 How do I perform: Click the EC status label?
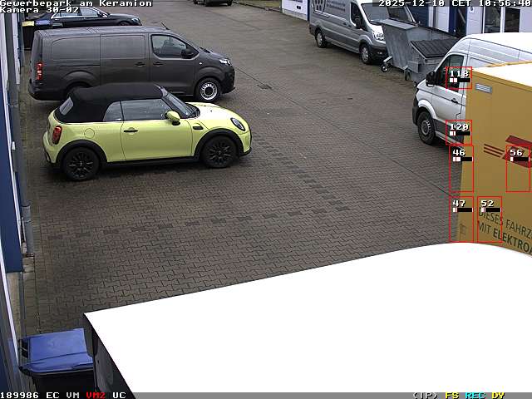point(52,395)
